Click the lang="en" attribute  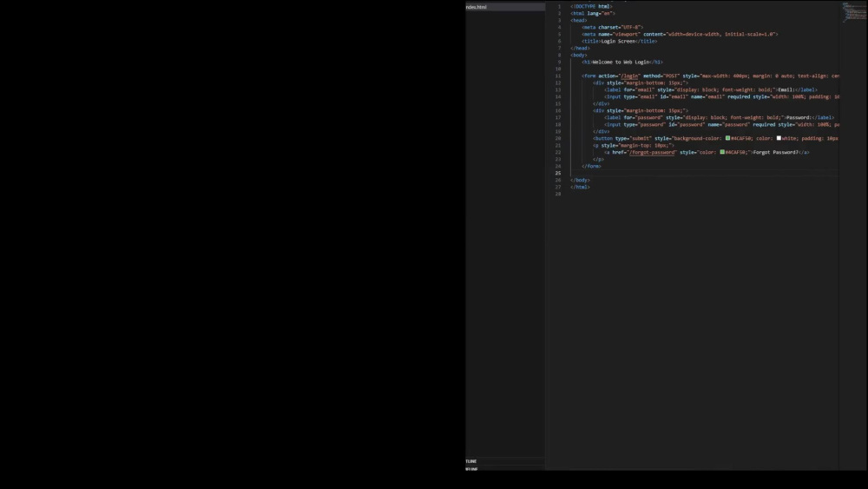pos(600,13)
